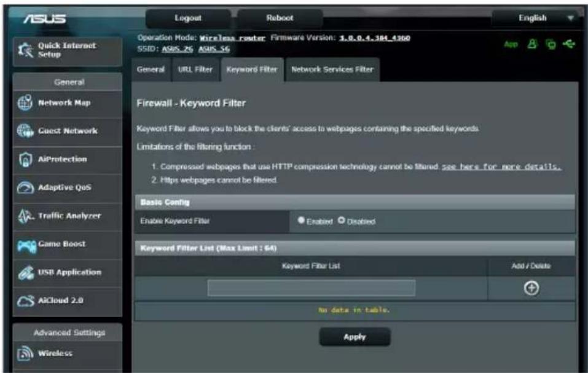This screenshot has width=588, height=373.
Task: Open Wireless advanced settings item
Action: (x=68, y=353)
